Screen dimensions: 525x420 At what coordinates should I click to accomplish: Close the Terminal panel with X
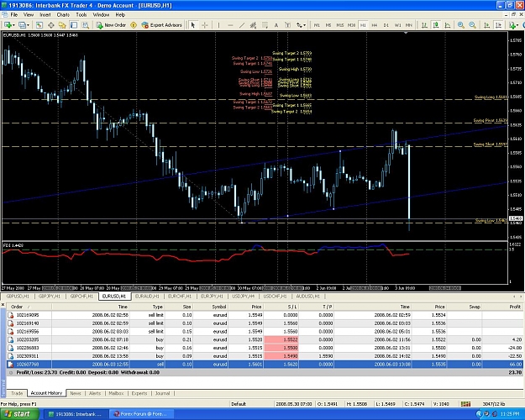(3, 304)
